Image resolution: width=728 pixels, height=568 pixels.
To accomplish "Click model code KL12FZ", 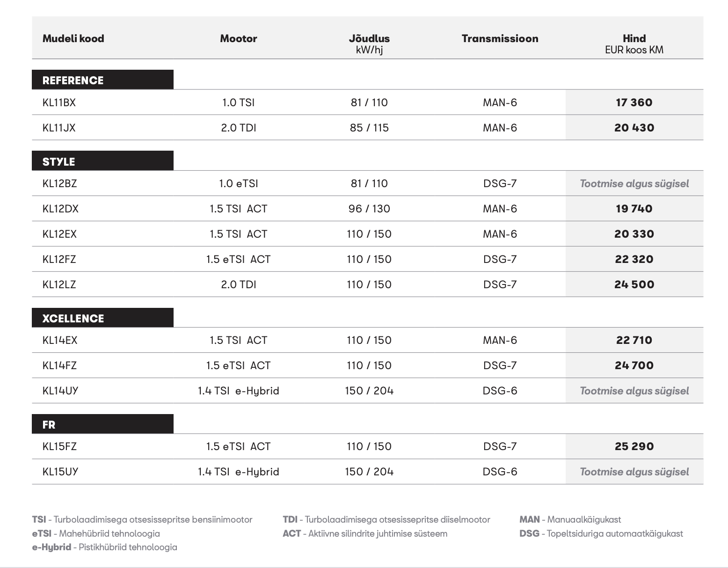I will click(x=59, y=259).
